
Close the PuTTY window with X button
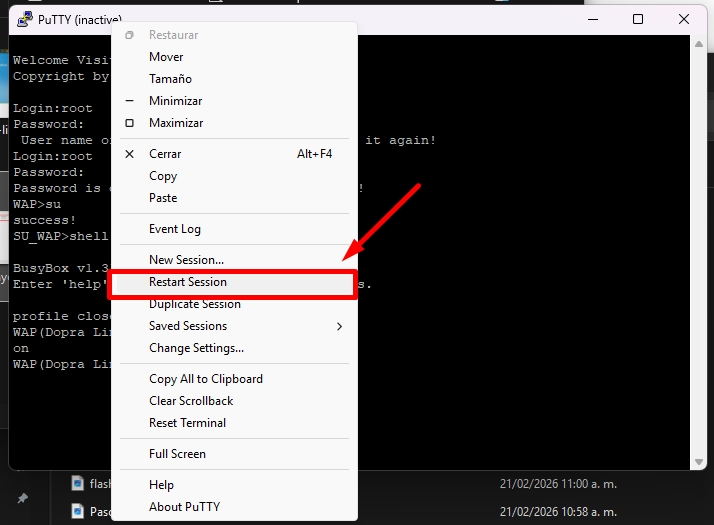pyautogui.click(x=684, y=19)
